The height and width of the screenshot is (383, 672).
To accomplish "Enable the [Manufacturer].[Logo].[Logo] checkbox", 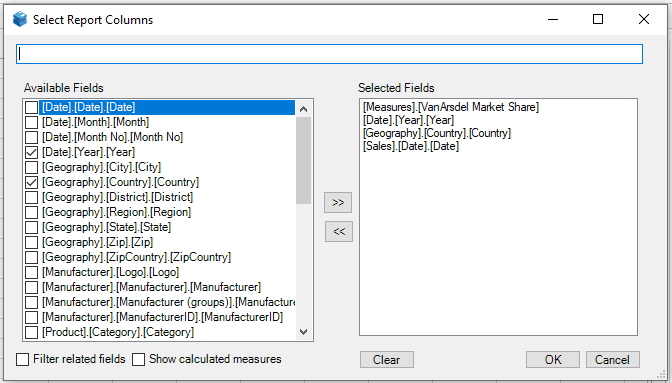I will tap(31, 272).
